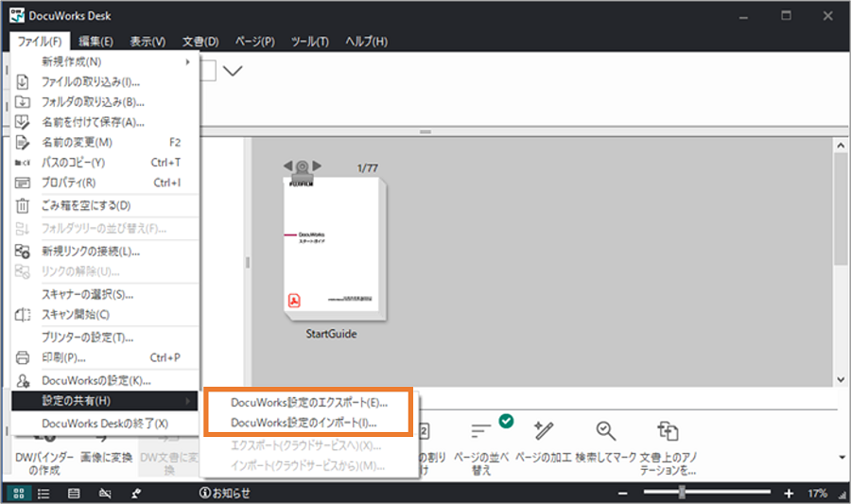Screen dimensions: 851x504
Task: Open the ヘルプ(H) menu
Action: click(366, 42)
